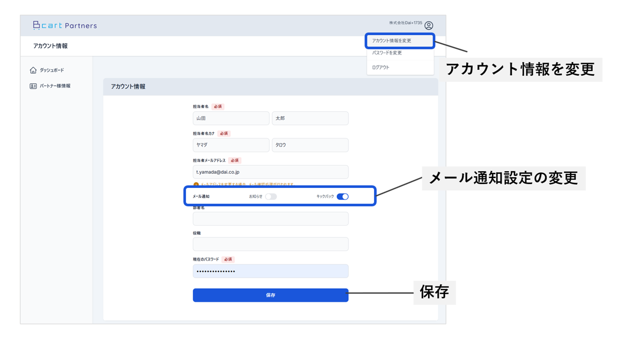Viewport: 644px width, 345px height.
Task: Click the 株式会社Dai+1735 company name text
Action: click(406, 22)
